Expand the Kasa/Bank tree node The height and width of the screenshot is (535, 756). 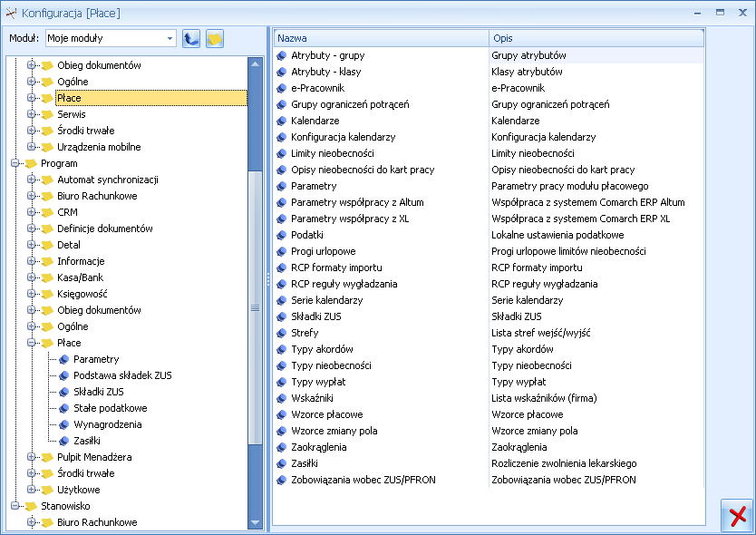point(32,277)
